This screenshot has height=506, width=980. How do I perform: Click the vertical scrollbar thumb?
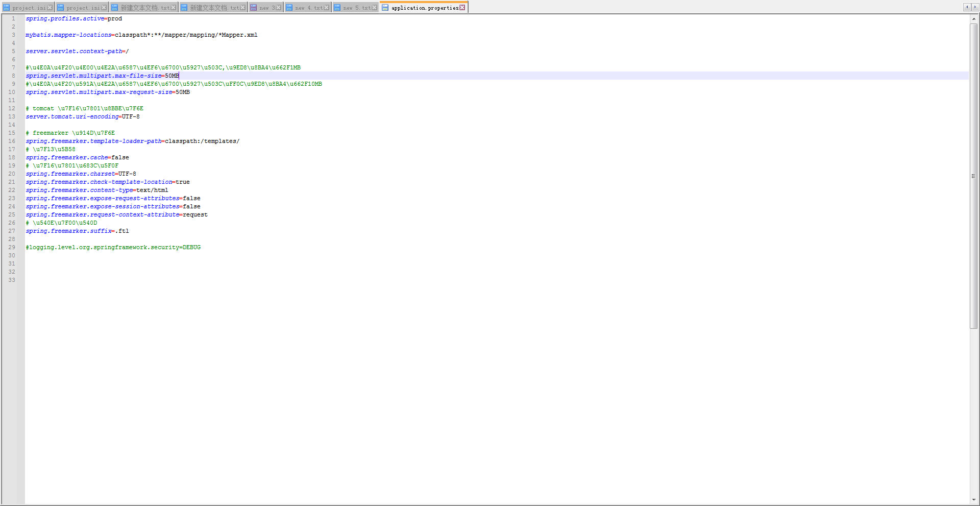[x=974, y=176]
